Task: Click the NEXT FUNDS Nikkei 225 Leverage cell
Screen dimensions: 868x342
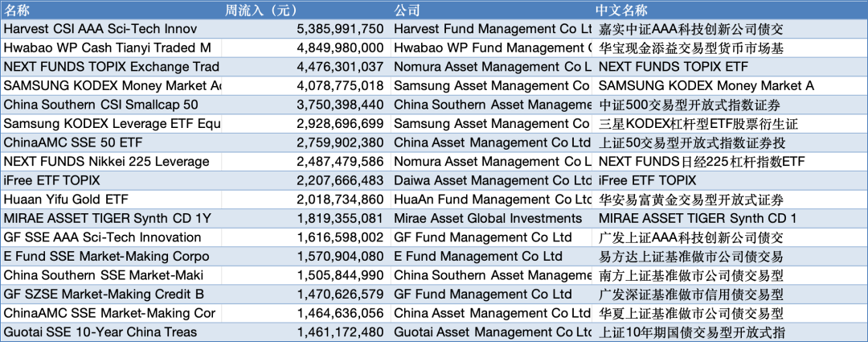Action: click(111, 162)
